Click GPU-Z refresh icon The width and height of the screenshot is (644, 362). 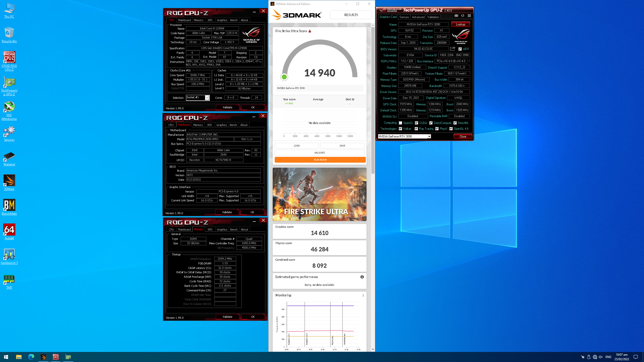pyautogui.click(x=463, y=16)
